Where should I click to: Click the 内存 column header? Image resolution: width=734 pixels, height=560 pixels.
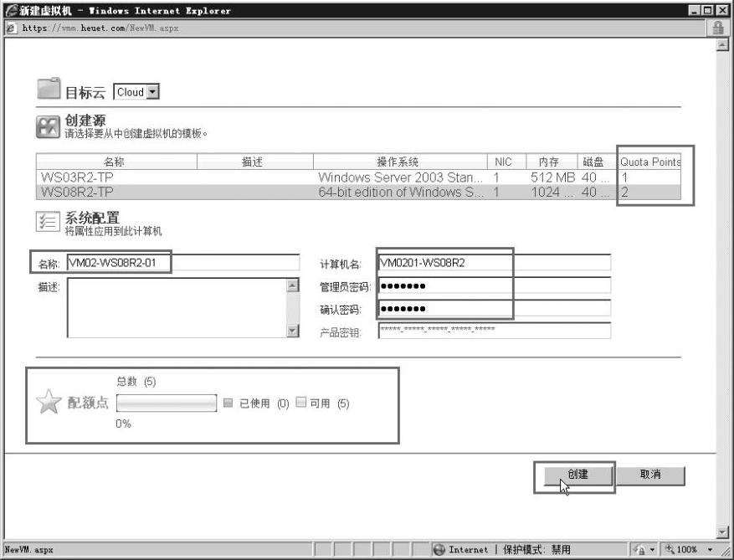coord(552,162)
